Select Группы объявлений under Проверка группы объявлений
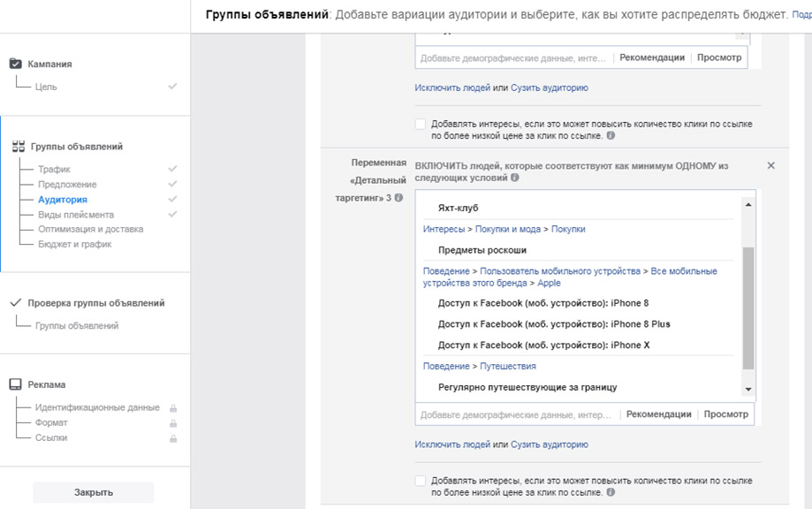 click(x=77, y=325)
